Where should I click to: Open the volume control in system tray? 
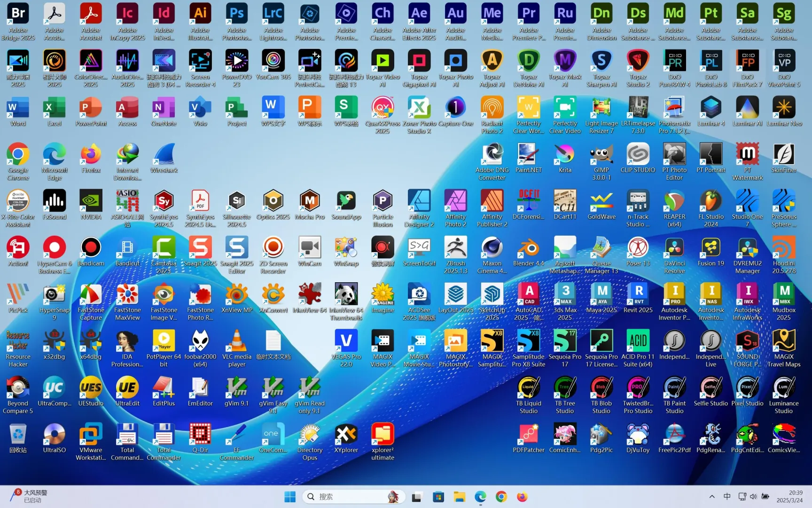click(753, 497)
